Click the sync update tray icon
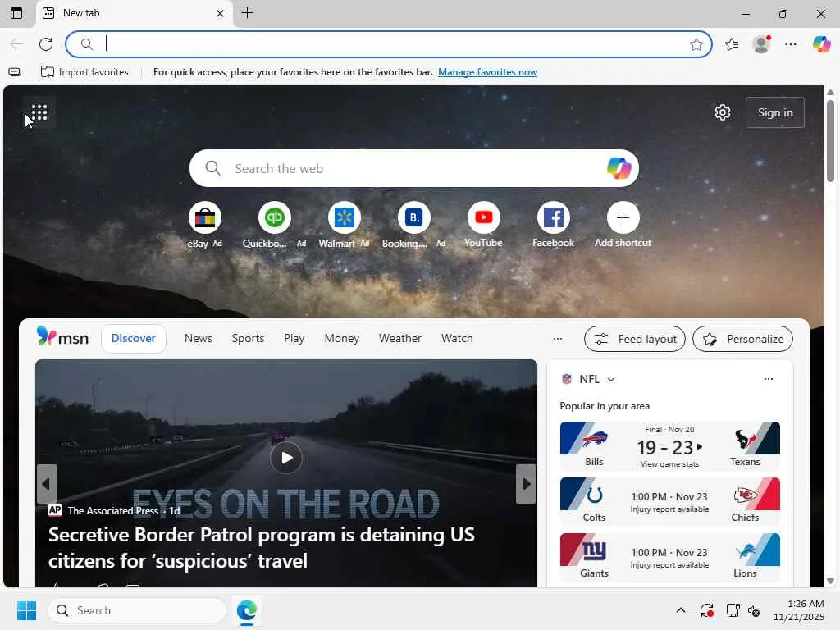The image size is (840, 630). [x=706, y=610]
